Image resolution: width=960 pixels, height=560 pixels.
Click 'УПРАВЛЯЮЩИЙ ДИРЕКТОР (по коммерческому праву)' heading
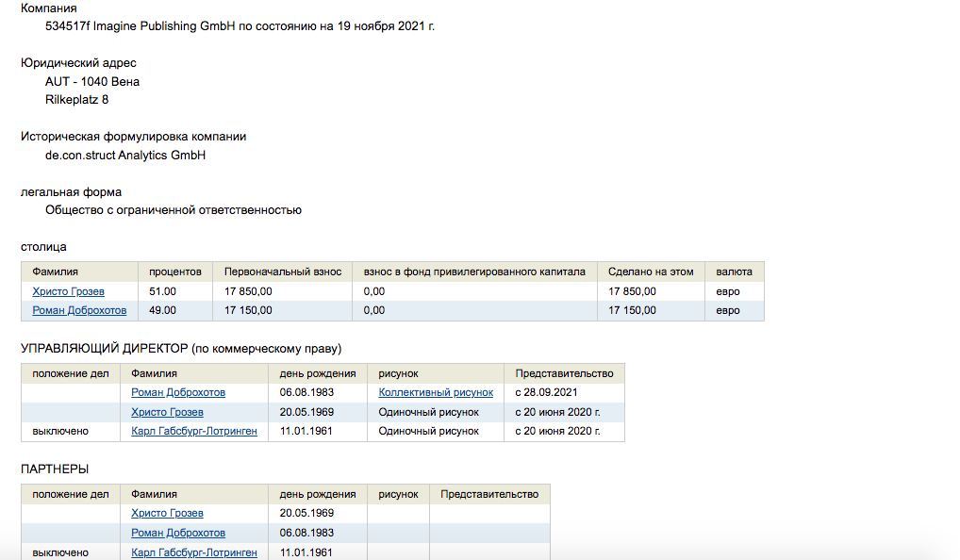click(x=181, y=349)
